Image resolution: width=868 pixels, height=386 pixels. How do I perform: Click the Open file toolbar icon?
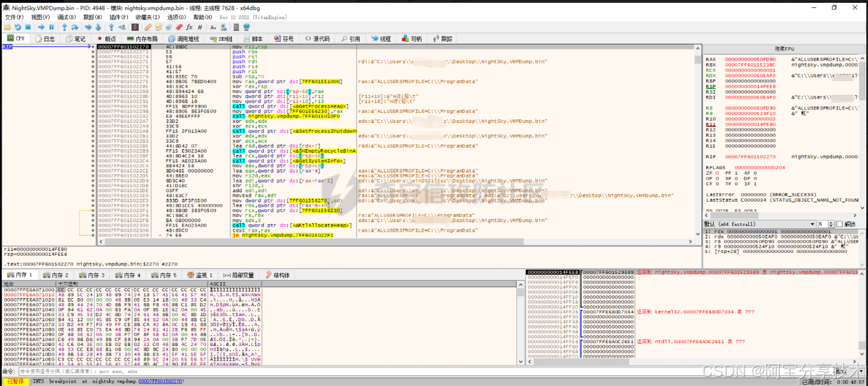pos(7,27)
